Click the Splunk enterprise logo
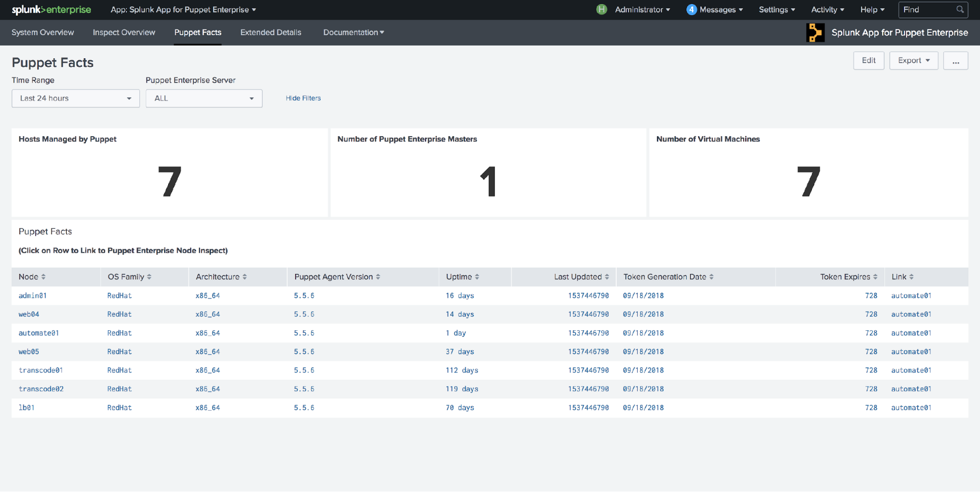980x492 pixels. coord(51,10)
